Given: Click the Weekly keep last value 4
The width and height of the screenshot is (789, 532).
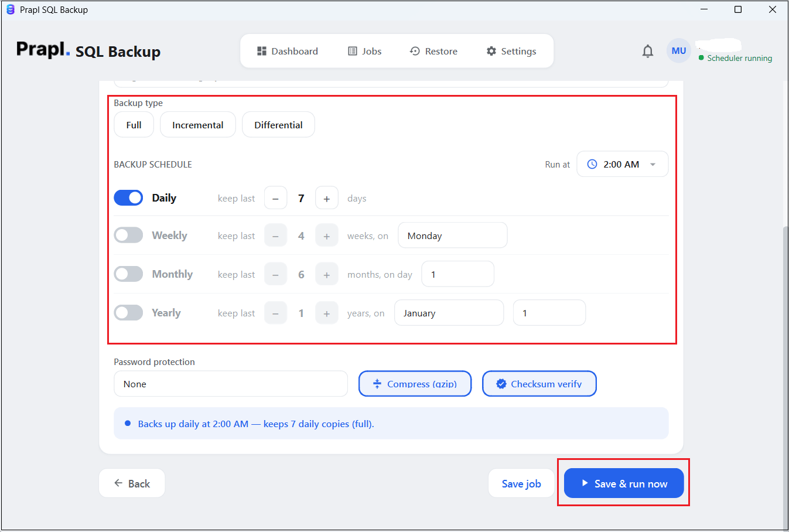Looking at the screenshot, I should coord(301,236).
